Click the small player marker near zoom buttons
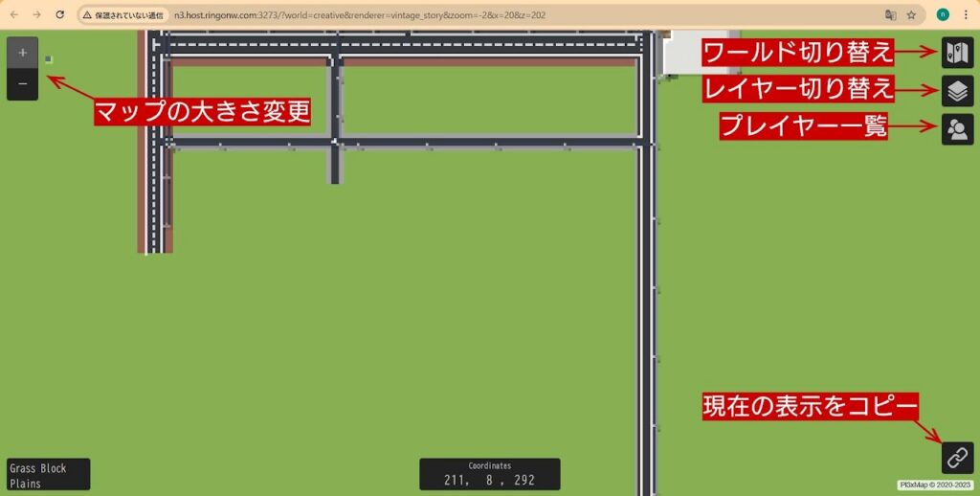This screenshot has height=496, width=980. tap(49, 59)
